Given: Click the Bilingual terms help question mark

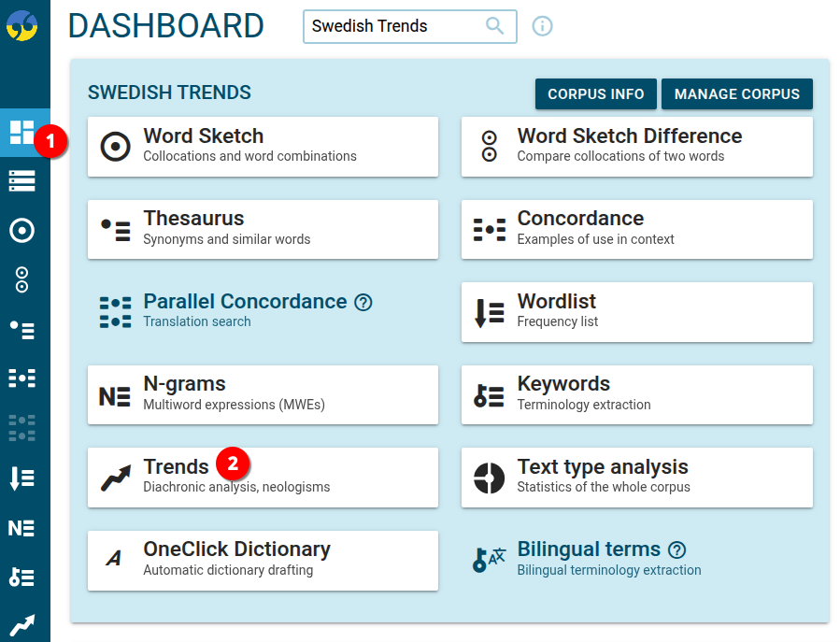Looking at the screenshot, I should [676, 550].
